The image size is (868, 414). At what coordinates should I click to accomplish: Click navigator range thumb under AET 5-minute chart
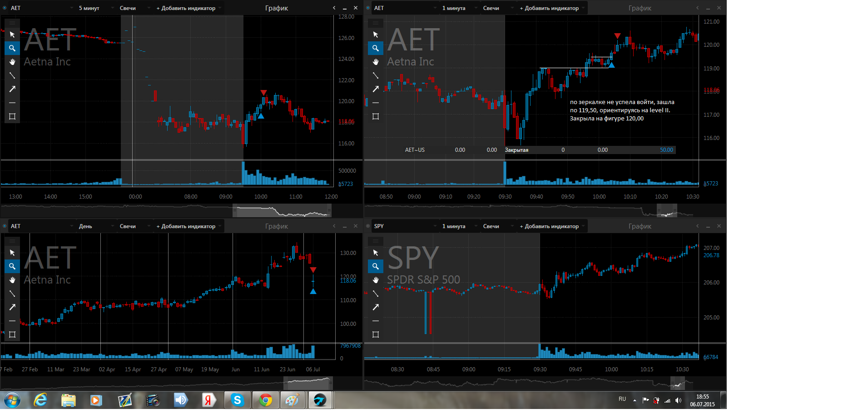(x=282, y=210)
